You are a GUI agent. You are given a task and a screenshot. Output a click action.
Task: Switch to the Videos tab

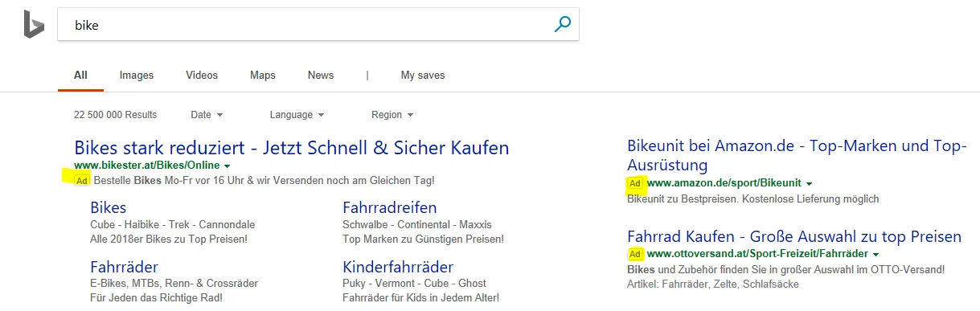pyautogui.click(x=202, y=76)
